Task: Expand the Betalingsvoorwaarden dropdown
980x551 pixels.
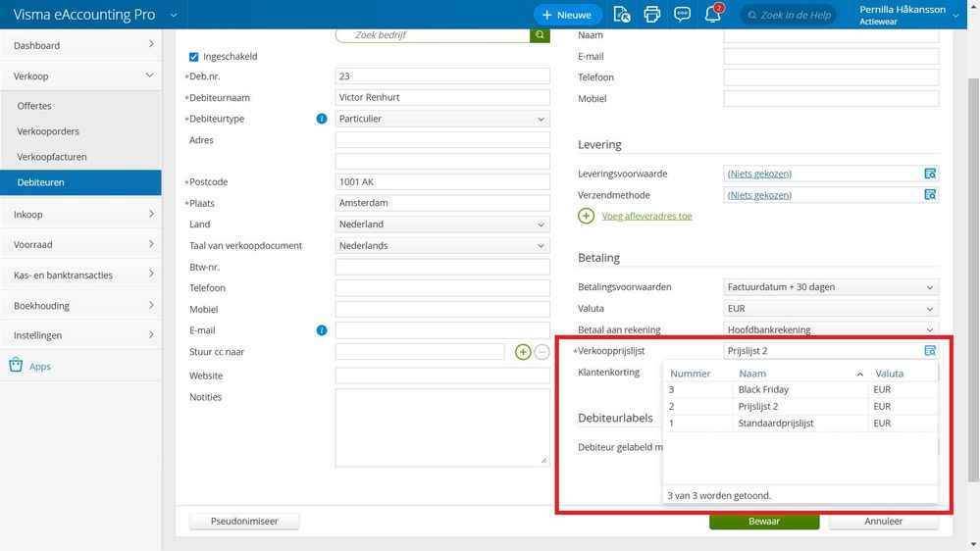Action: (831, 287)
